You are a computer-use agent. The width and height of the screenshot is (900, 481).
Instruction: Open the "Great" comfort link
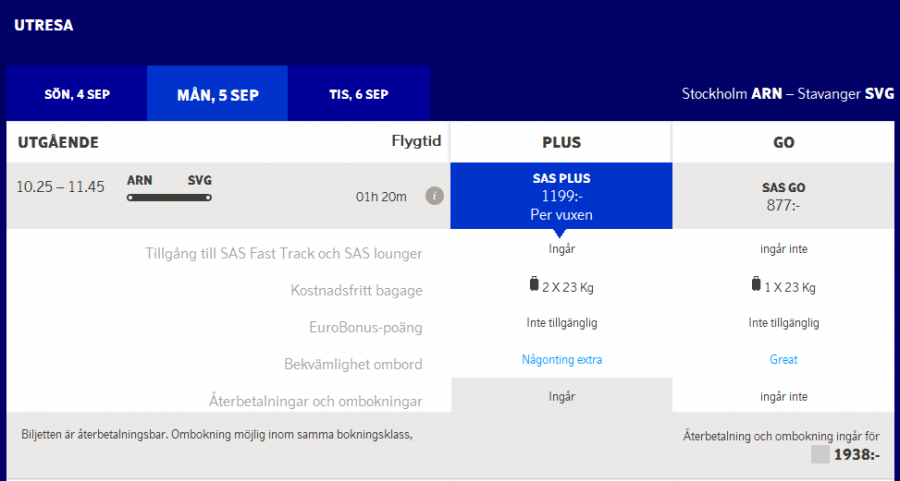[x=784, y=360]
